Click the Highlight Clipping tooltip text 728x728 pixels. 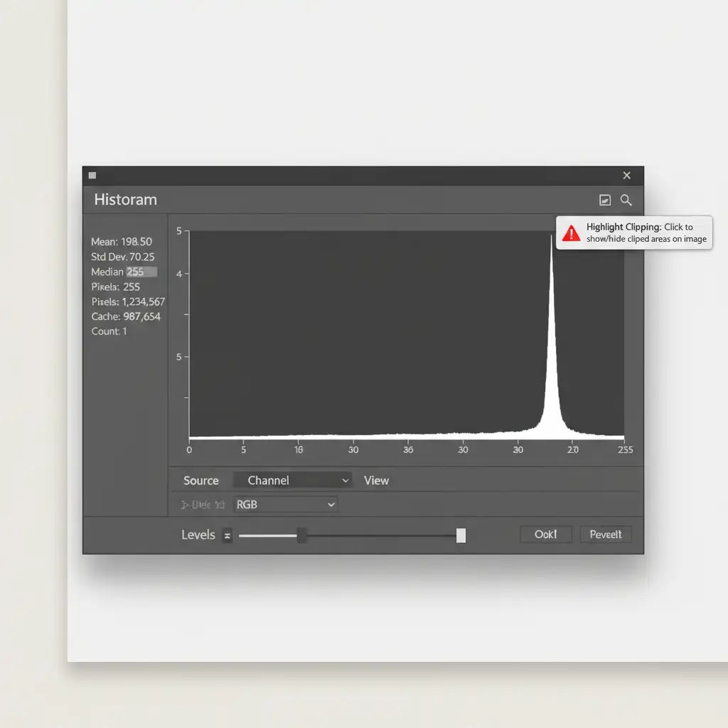(x=646, y=233)
